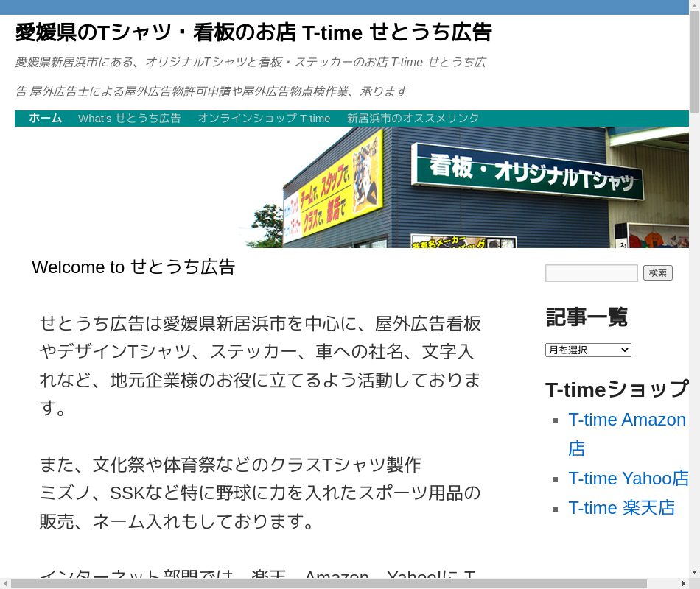700x589 pixels.
Task: Open the ホーム menu item
Action: 45,118
